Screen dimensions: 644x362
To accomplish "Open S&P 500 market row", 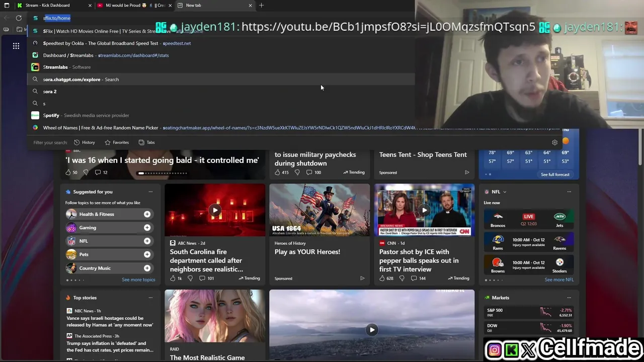I will coord(529,312).
